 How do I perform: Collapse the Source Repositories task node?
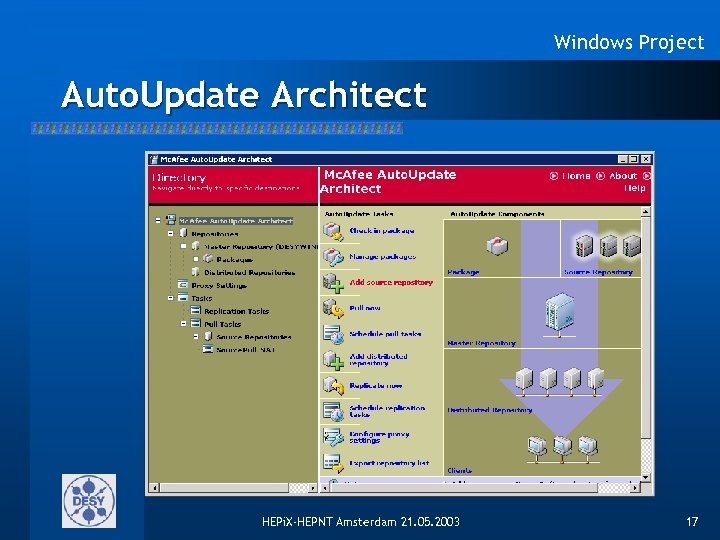point(196,336)
